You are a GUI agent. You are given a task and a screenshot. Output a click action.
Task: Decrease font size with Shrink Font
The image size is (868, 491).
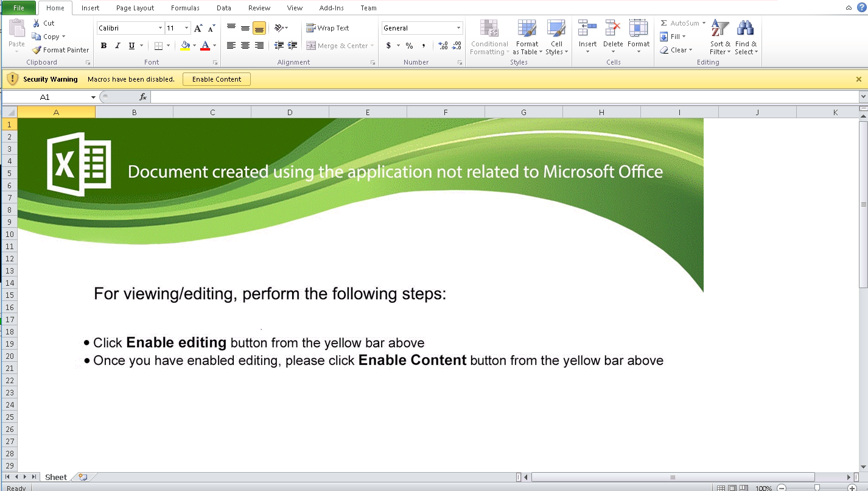click(x=212, y=28)
